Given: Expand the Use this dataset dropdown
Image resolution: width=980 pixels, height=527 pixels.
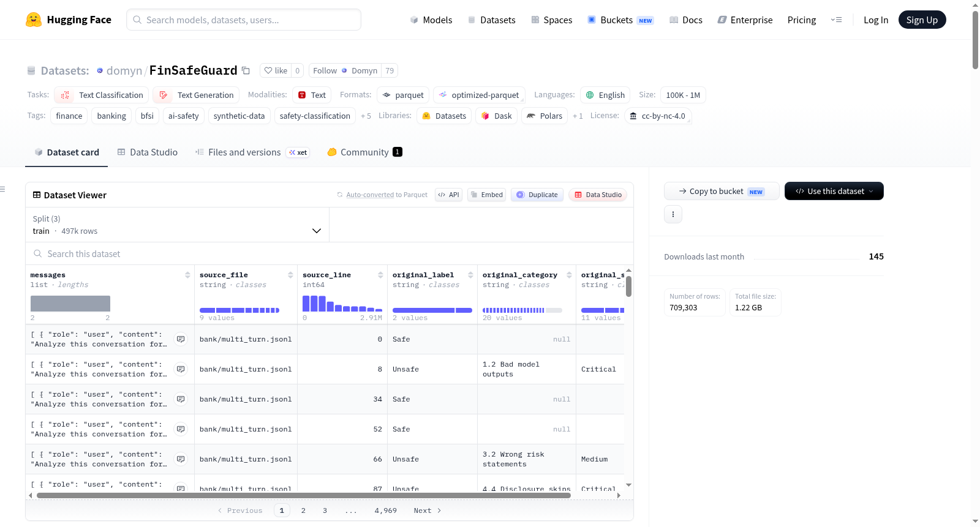Looking at the screenshot, I should [x=834, y=191].
